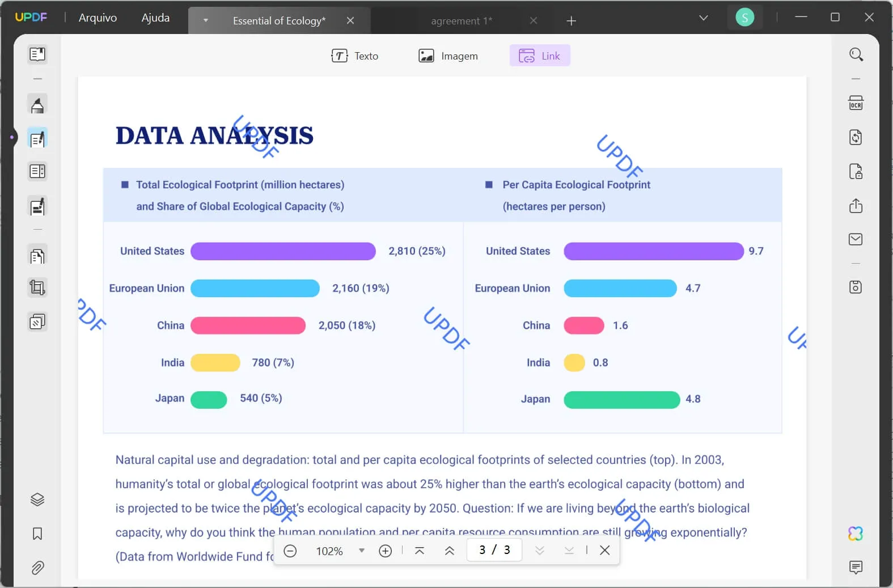Zoom in with the plus icon
Screen dimensions: 893x588
pos(386,551)
